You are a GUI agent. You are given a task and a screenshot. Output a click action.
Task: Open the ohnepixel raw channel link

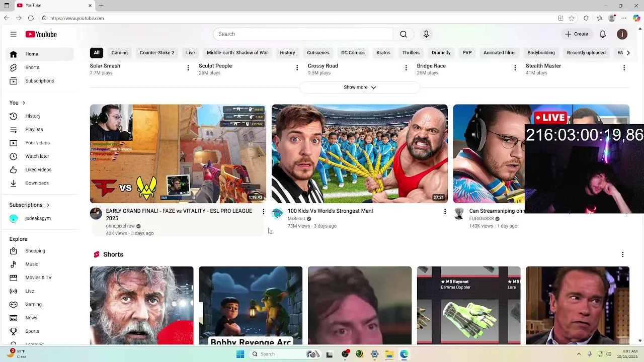click(120, 226)
